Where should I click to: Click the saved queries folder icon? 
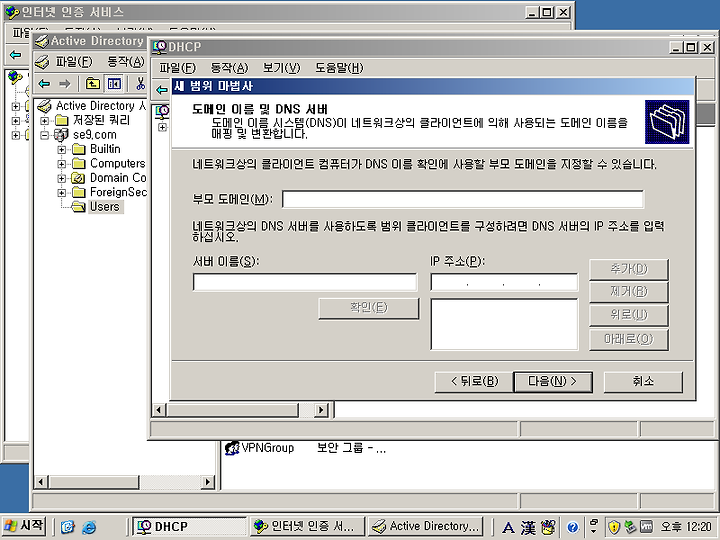pyautogui.click(x=62, y=121)
